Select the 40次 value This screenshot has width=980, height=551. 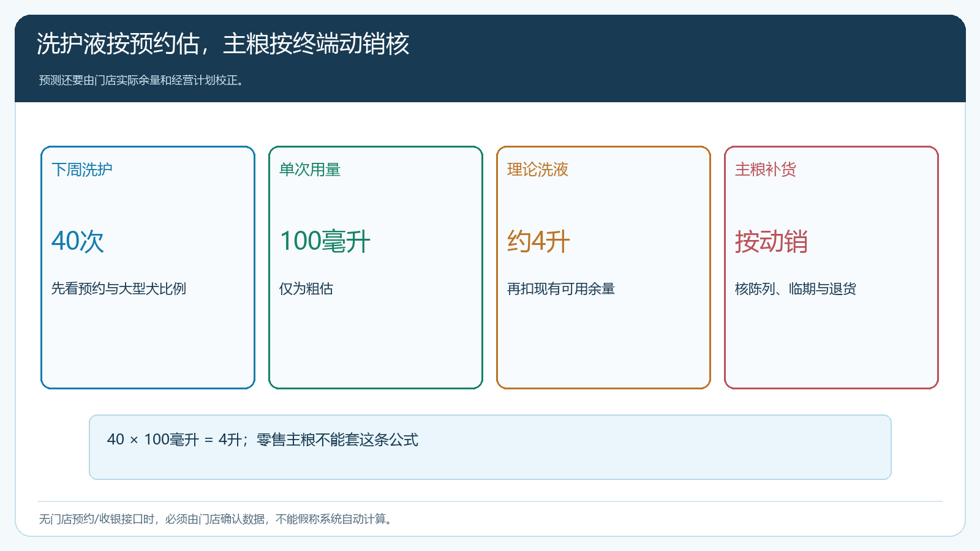click(x=78, y=241)
